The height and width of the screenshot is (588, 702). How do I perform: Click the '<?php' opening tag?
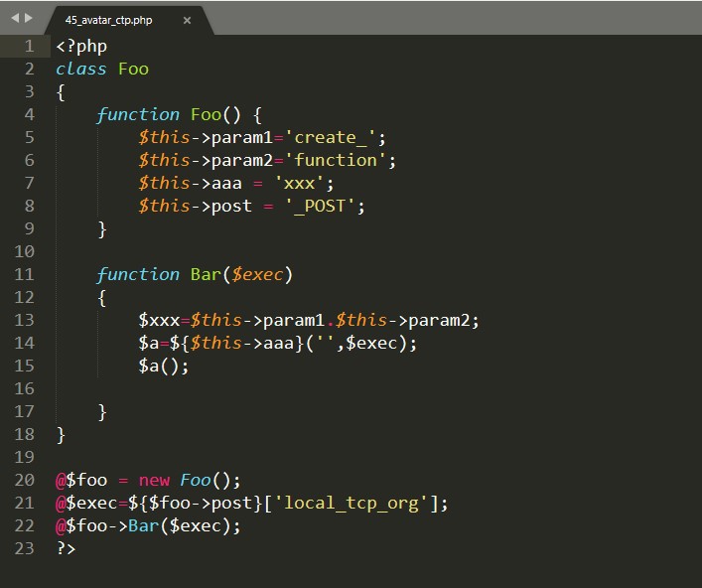[81, 47]
